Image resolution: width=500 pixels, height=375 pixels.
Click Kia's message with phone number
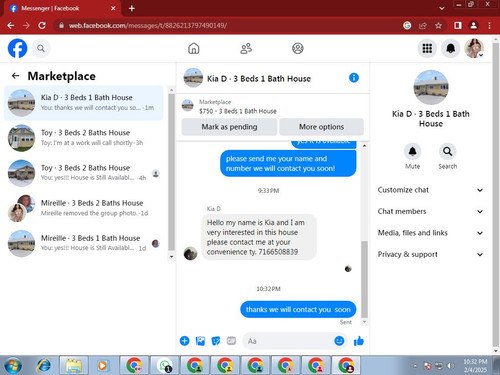pos(259,237)
